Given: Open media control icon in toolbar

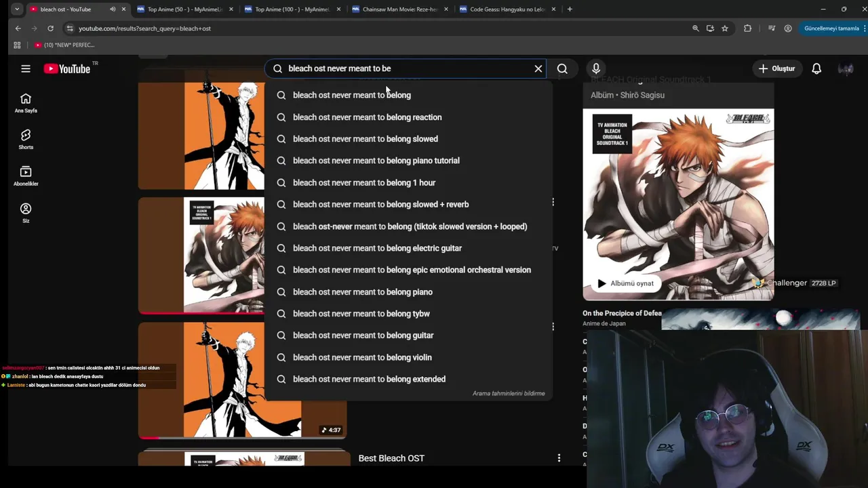Looking at the screenshot, I should coord(772,28).
